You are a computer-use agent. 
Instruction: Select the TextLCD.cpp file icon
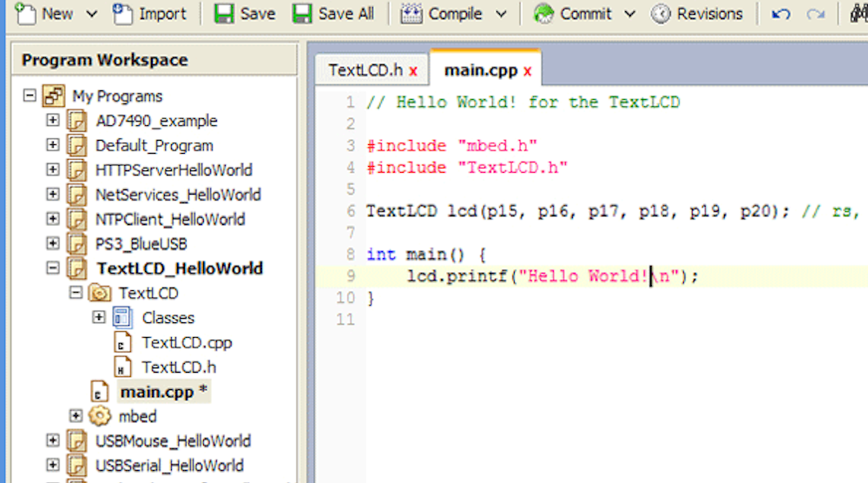pos(123,342)
